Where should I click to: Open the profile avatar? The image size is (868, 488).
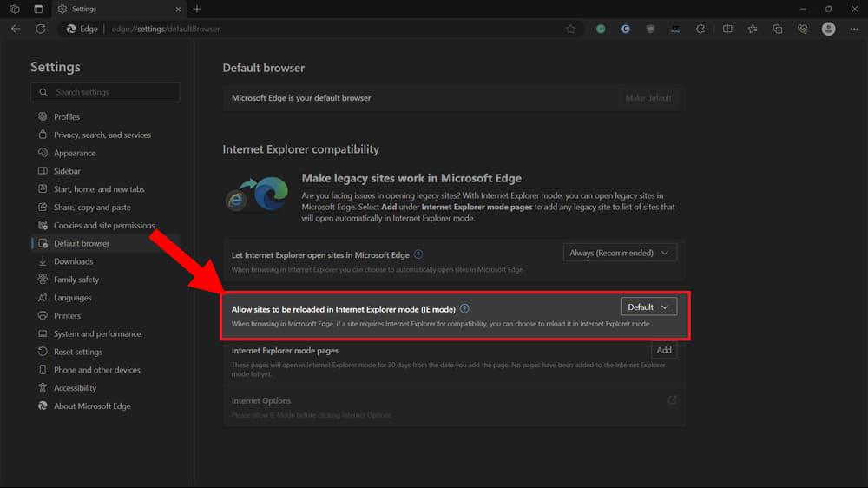pos(828,29)
